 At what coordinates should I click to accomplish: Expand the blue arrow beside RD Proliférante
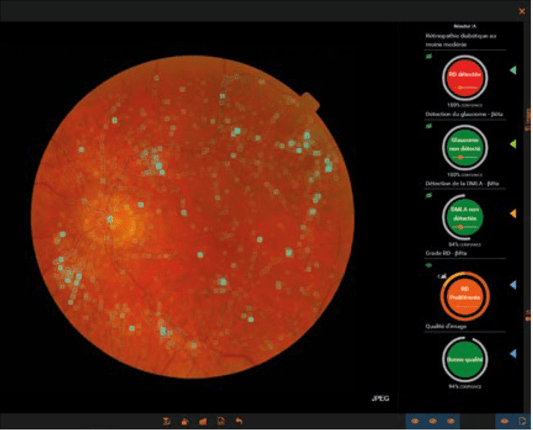513,285
